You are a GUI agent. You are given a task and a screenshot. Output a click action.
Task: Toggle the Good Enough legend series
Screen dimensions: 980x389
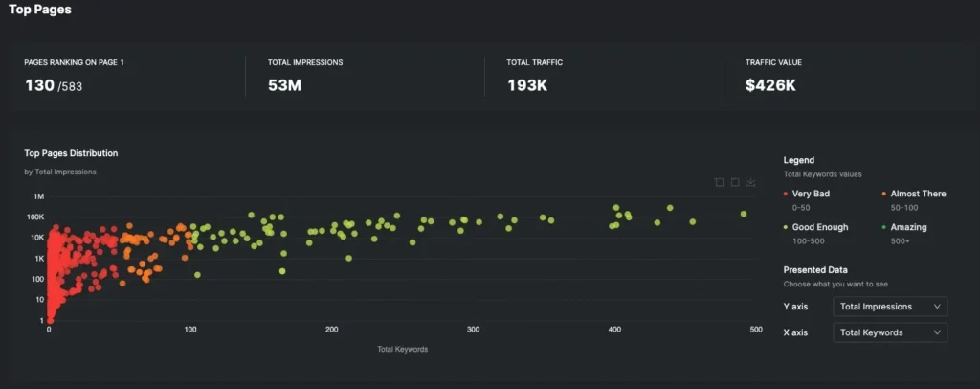[816, 228]
